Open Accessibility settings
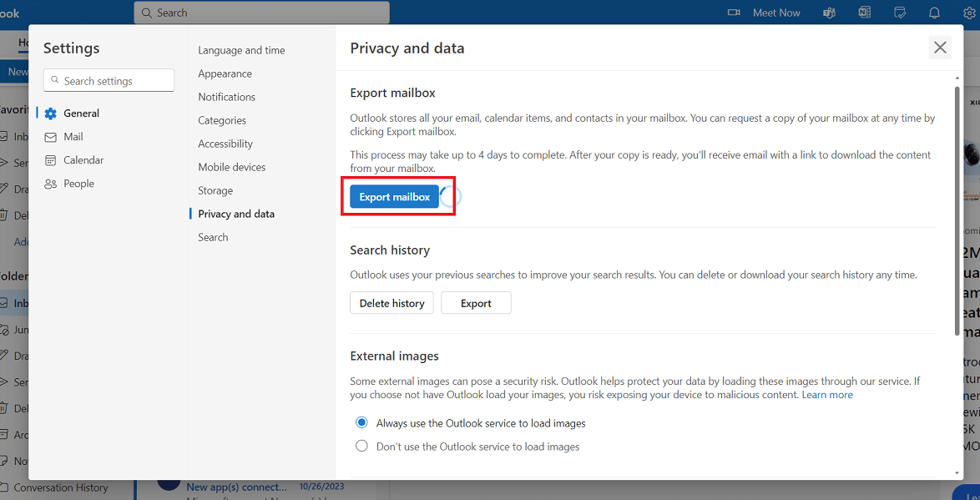Screen dimensions: 980x500 click(x=225, y=144)
